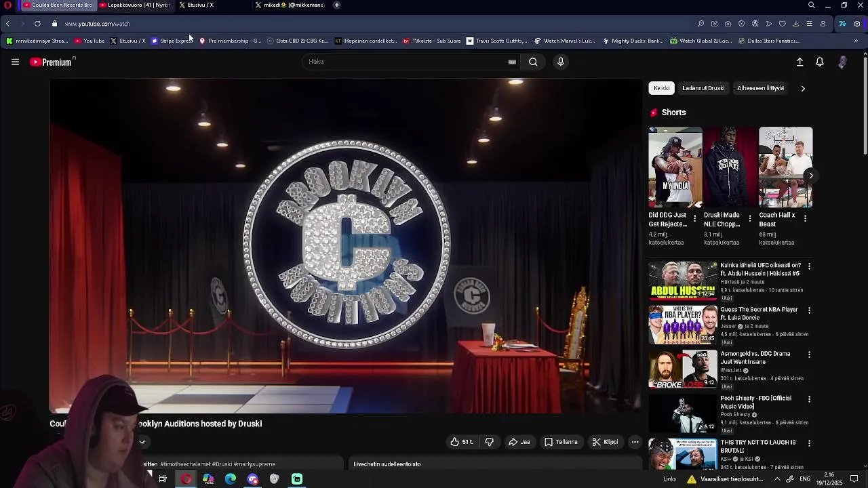This screenshot has height=488, width=868.
Task: Select the Aiheeseen liittyviä chip
Action: 760,88
